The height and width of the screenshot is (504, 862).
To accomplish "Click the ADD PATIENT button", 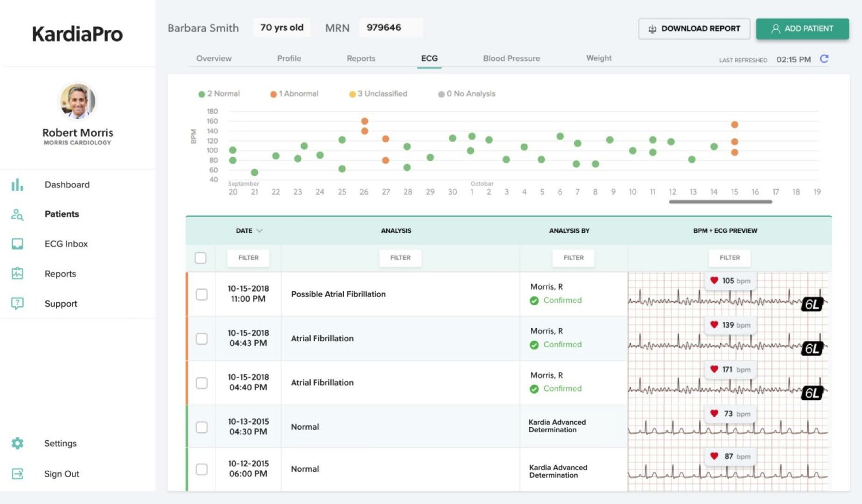I will click(x=802, y=29).
